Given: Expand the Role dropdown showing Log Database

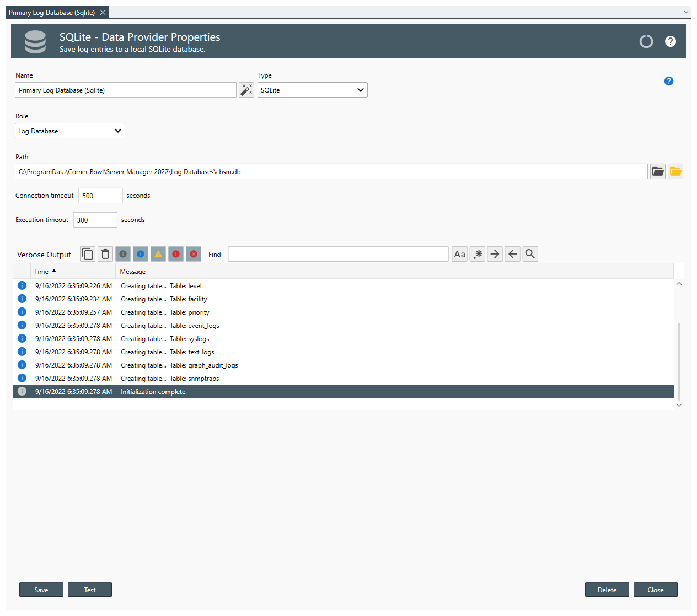Looking at the screenshot, I should [70, 131].
